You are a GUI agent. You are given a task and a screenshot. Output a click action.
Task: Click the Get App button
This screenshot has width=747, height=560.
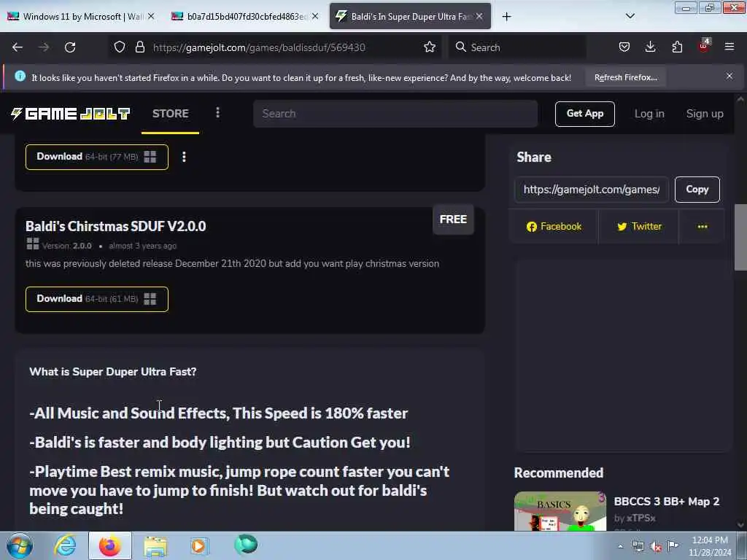coord(584,114)
